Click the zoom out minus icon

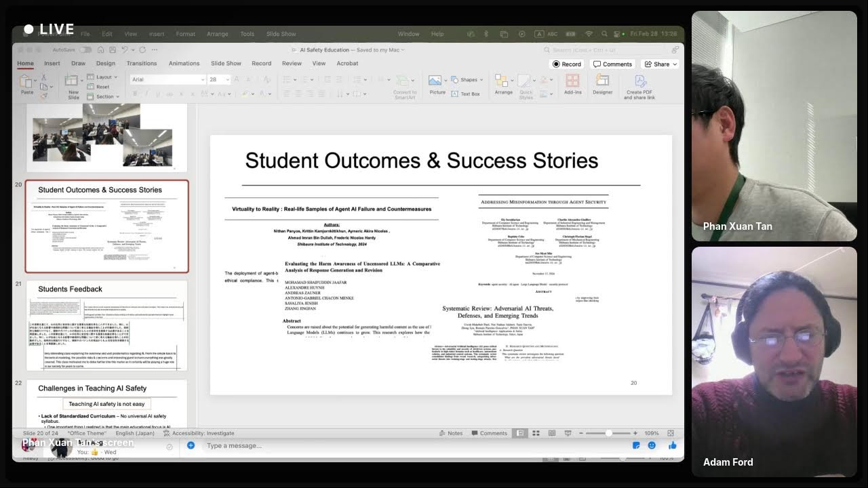tap(581, 433)
